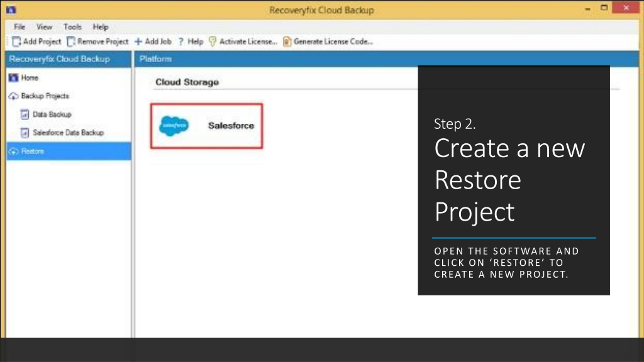644x362 pixels.
Task: Click Add Job toolbar label
Action: click(x=158, y=41)
